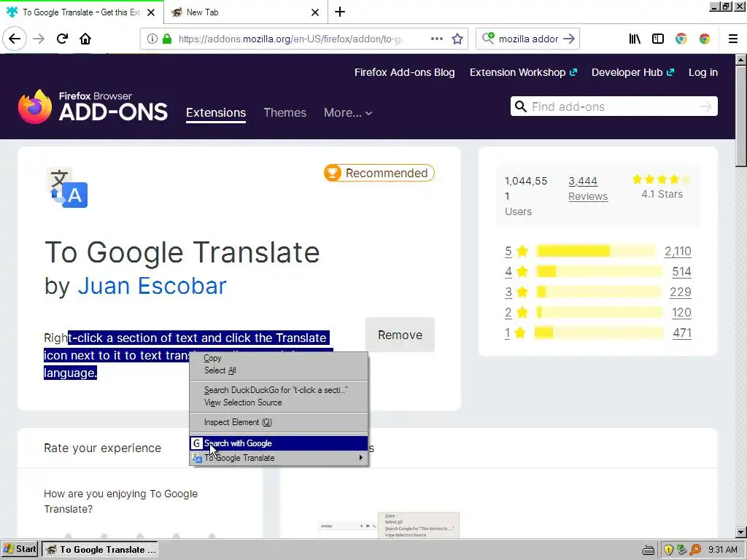Select Search DuckDuckGo for selected text

[x=279, y=390]
